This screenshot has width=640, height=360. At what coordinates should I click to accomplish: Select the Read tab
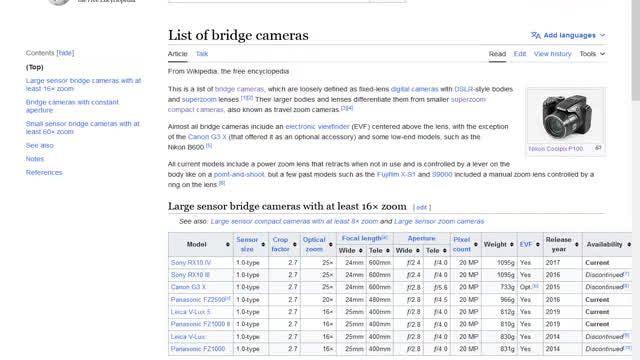497,54
